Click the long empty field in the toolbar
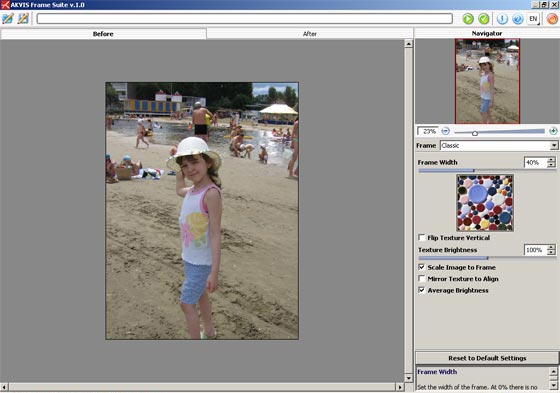 [245, 19]
